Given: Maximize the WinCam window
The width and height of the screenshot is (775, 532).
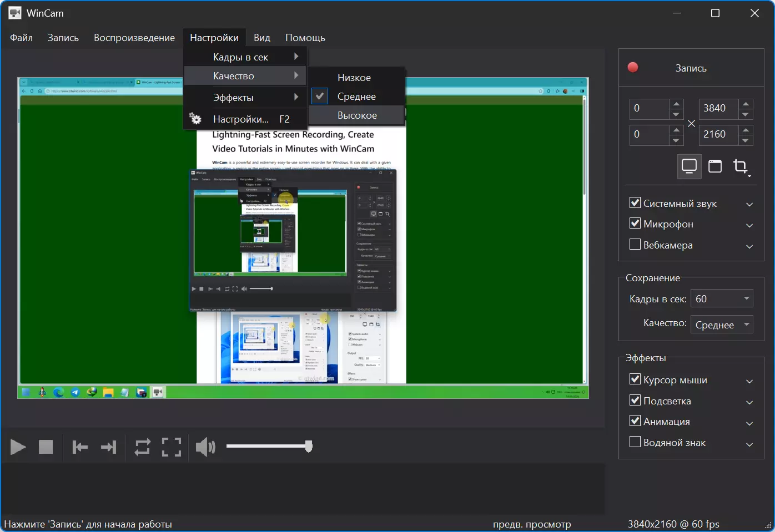Looking at the screenshot, I should click(715, 13).
